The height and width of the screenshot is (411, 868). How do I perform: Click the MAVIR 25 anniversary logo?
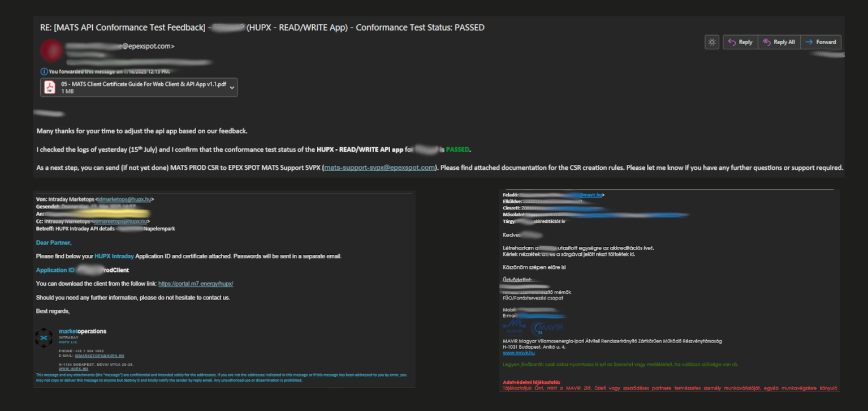(x=547, y=328)
